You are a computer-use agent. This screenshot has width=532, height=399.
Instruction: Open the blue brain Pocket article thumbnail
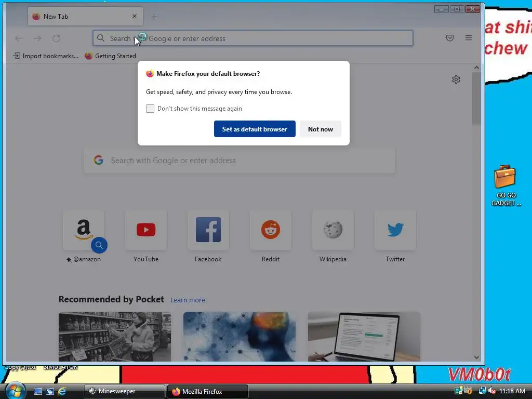pos(239,337)
